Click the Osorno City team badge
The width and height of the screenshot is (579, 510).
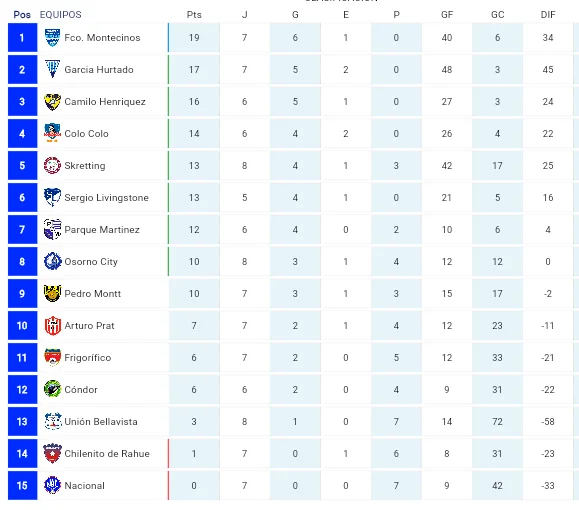[52, 261]
